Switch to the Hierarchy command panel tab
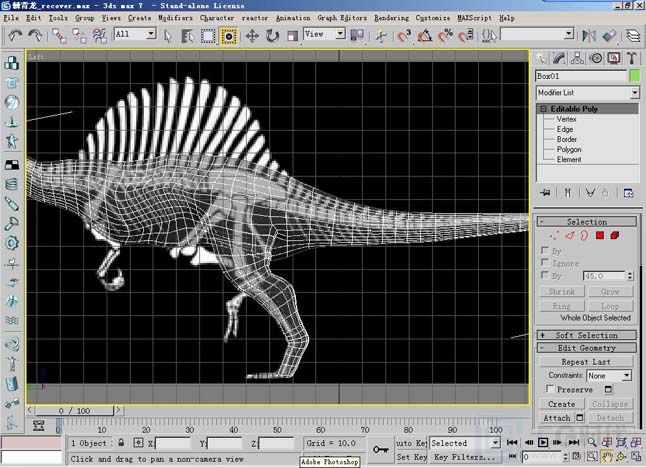This screenshot has height=468, width=646. [x=577, y=58]
